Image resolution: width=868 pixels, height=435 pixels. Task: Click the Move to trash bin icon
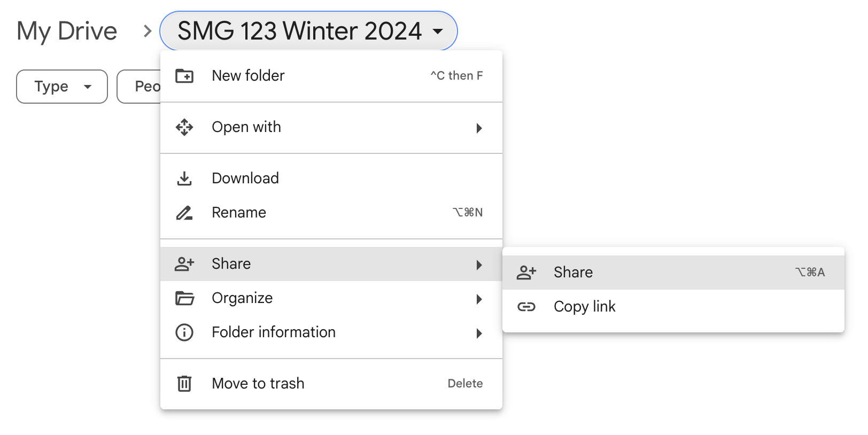pyautogui.click(x=184, y=384)
